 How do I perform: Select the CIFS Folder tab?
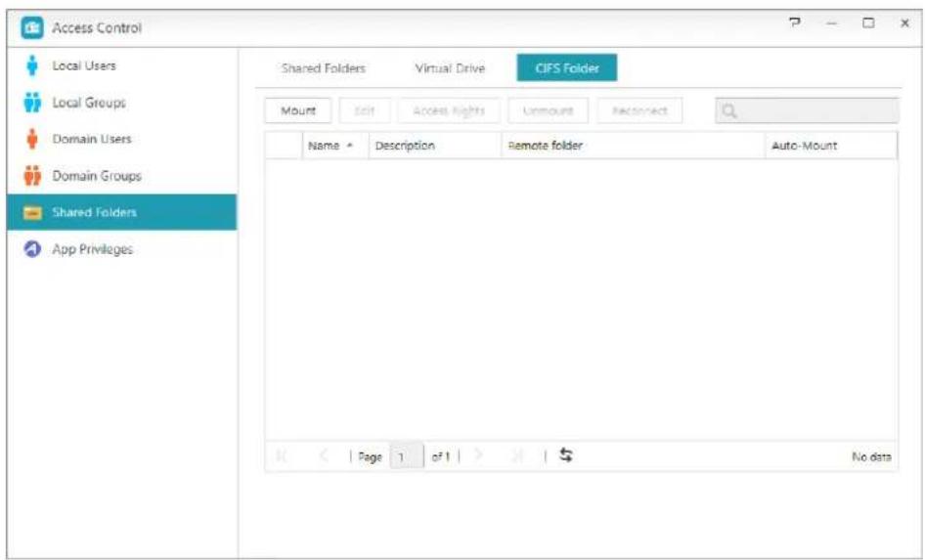coord(567,67)
